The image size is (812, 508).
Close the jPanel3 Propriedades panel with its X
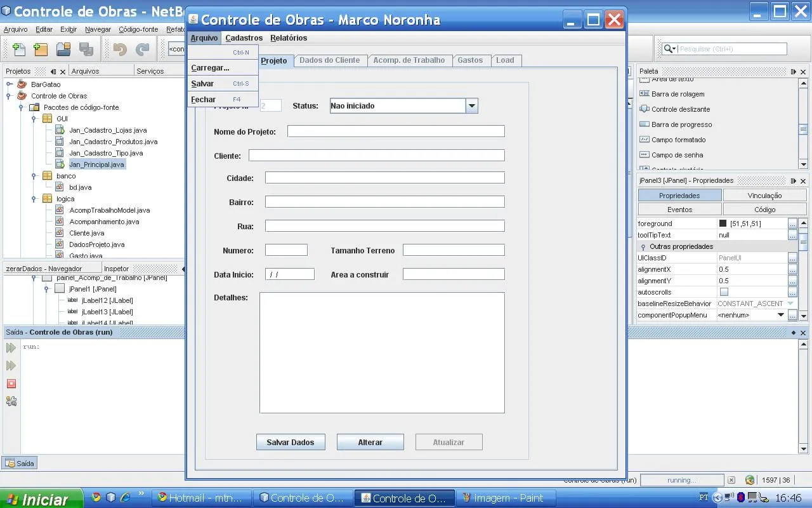pyautogui.click(x=803, y=180)
